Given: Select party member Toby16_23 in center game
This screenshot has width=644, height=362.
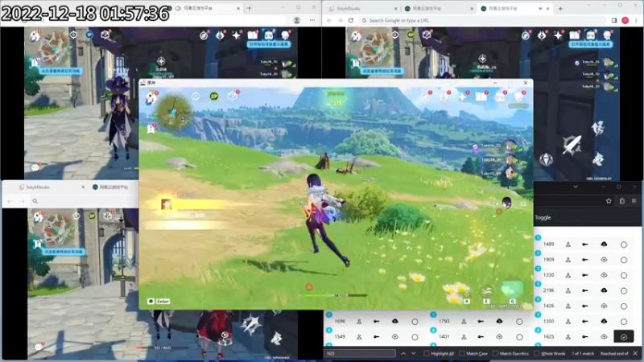Looking at the screenshot, I should point(494,146).
